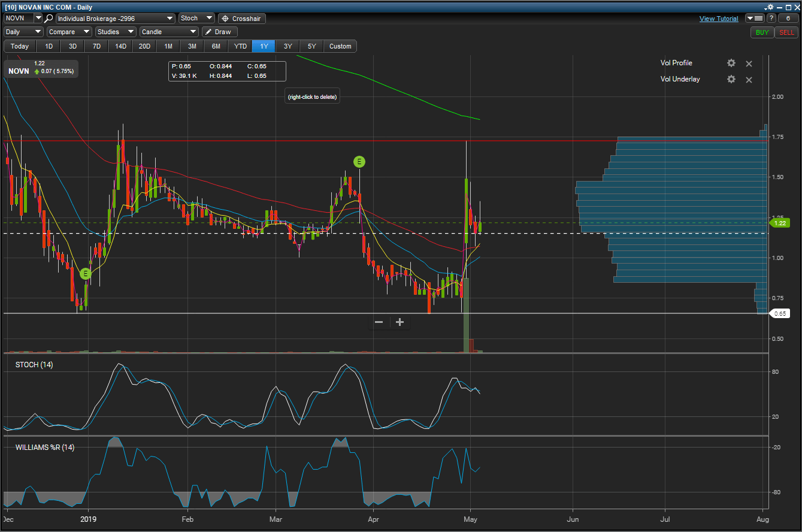Click the symbol search magnifier icon
Viewport: 802px width, 532px height.
tap(49, 19)
